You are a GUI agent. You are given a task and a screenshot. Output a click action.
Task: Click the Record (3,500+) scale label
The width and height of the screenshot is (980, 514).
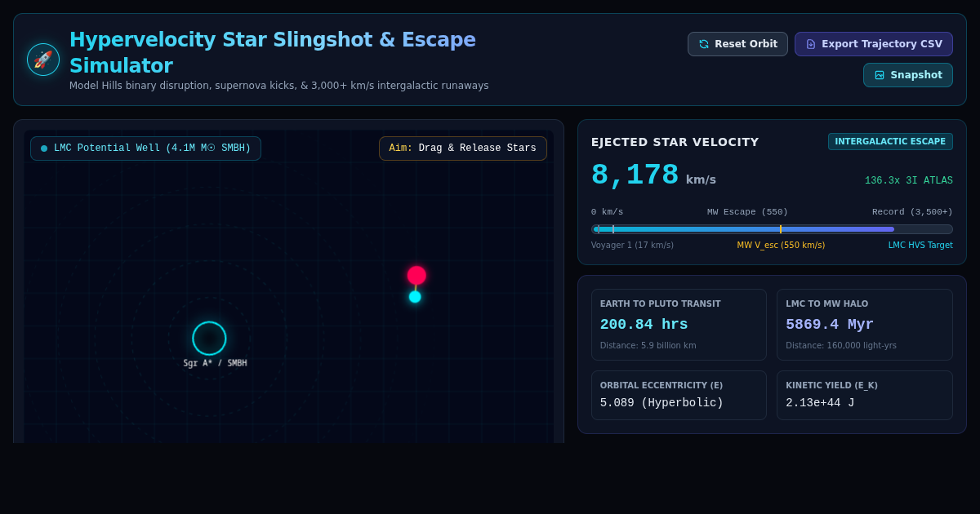912,212
